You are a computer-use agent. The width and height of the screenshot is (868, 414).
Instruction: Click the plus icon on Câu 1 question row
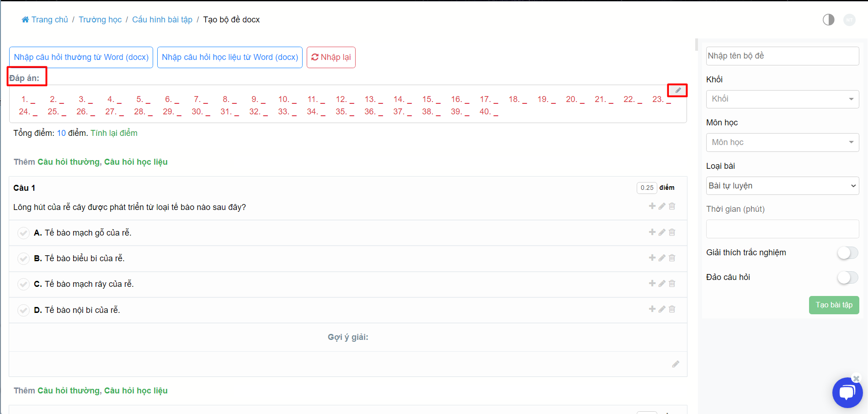pos(652,206)
